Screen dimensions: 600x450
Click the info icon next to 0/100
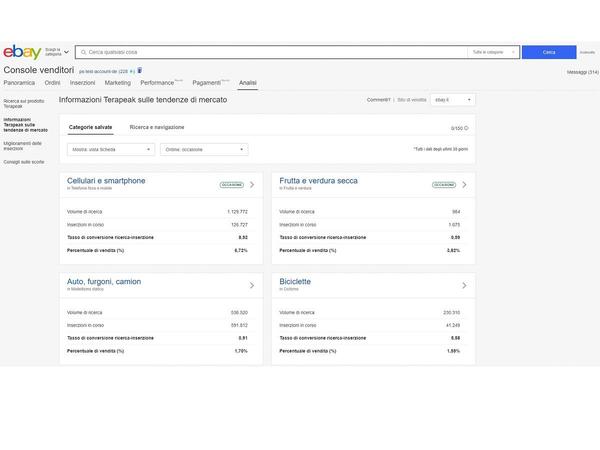466,128
